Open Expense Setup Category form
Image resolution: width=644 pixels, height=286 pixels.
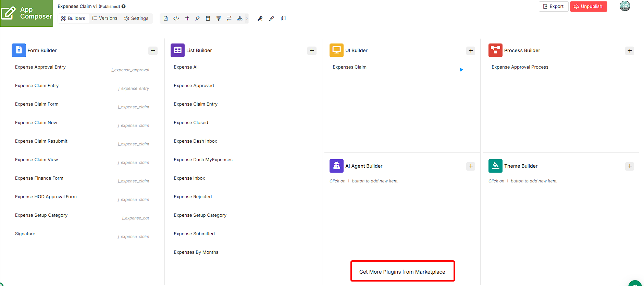tap(41, 215)
